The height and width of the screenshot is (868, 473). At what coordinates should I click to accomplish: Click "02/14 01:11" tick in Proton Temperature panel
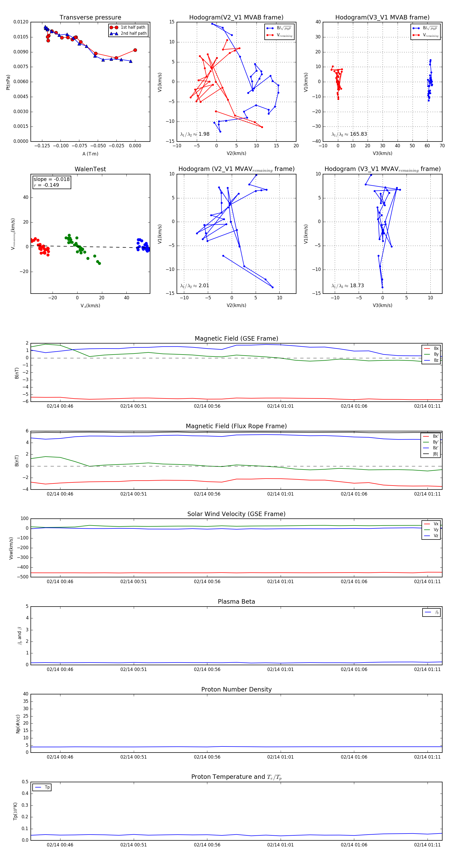(x=427, y=845)
